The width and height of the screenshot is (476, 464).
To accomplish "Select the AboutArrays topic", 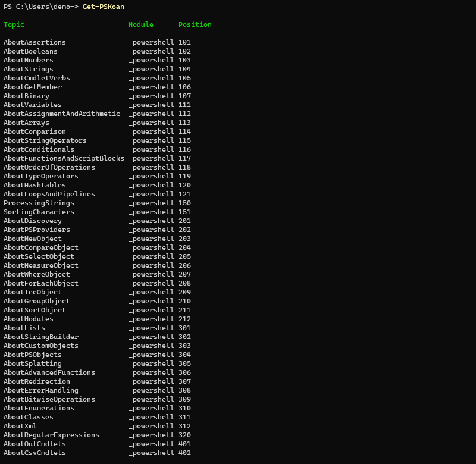I will [x=26, y=123].
